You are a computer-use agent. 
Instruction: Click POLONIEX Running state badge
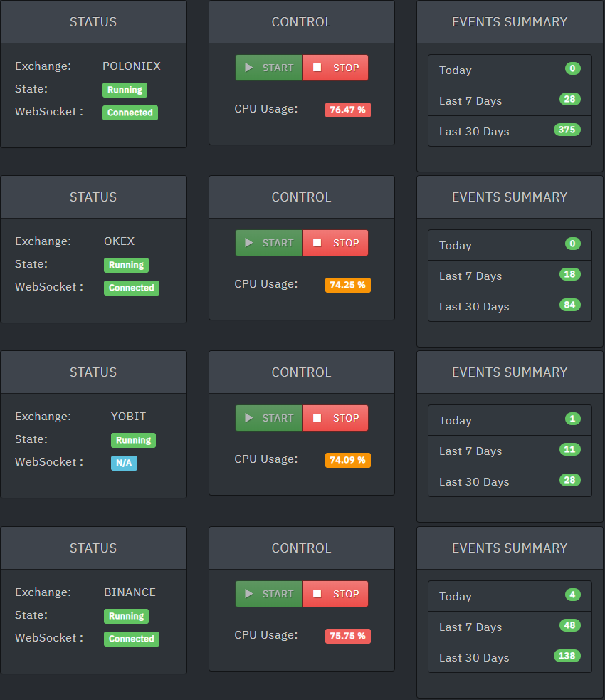pos(125,90)
